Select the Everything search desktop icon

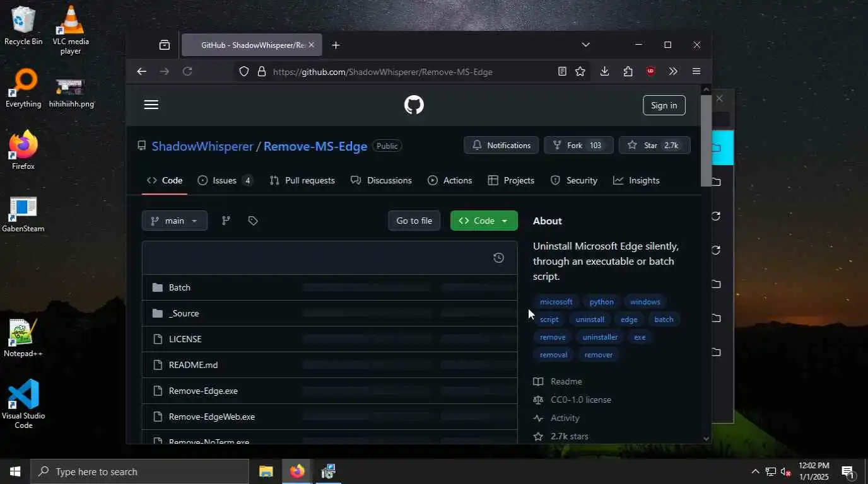pos(23,89)
